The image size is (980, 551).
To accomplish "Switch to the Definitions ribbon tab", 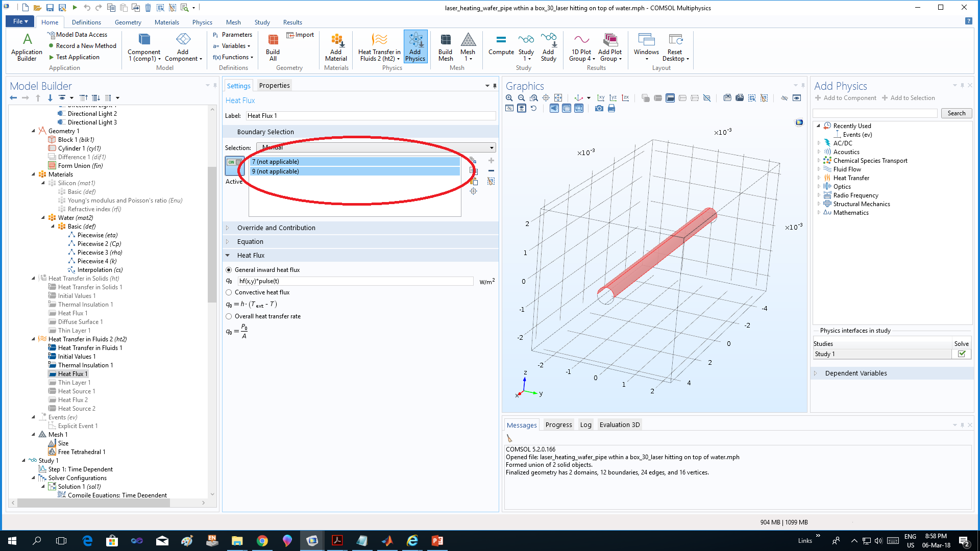I will click(86, 22).
